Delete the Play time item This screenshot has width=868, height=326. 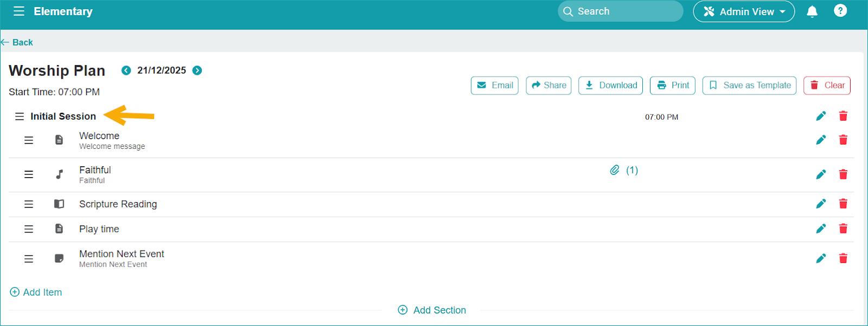[843, 229]
